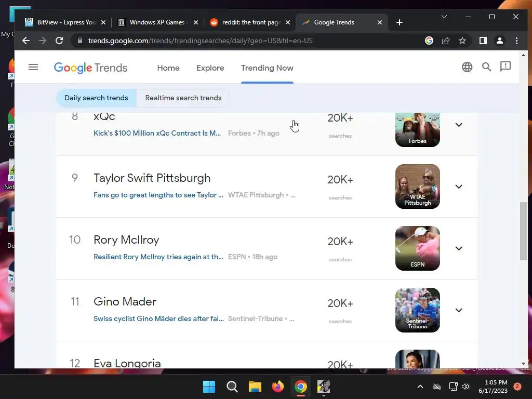This screenshot has height=399, width=532.
Task: Open the taskbar clock and date
Action: (x=493, y=387)
